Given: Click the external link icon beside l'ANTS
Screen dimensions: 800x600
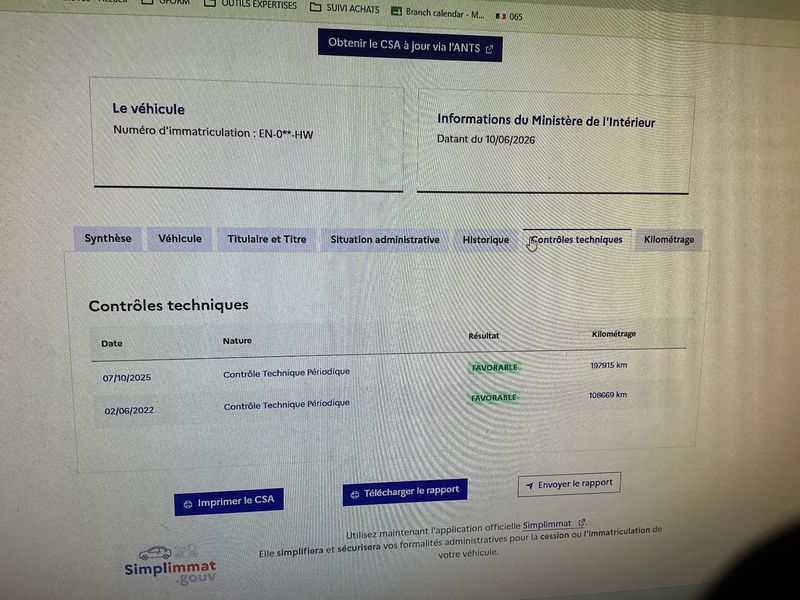Looking at the screenshot, I should pyautogui.click(x=490, y=49).
